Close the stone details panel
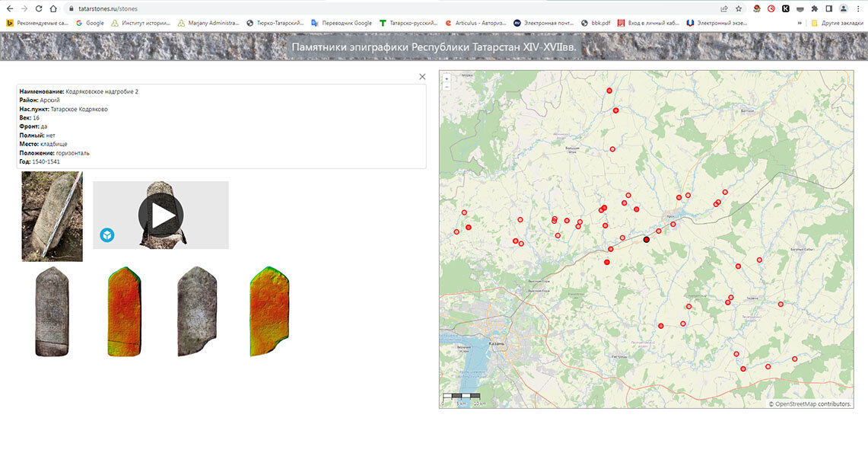The height and width of the screenshot is (453, 868). [422, 77]
